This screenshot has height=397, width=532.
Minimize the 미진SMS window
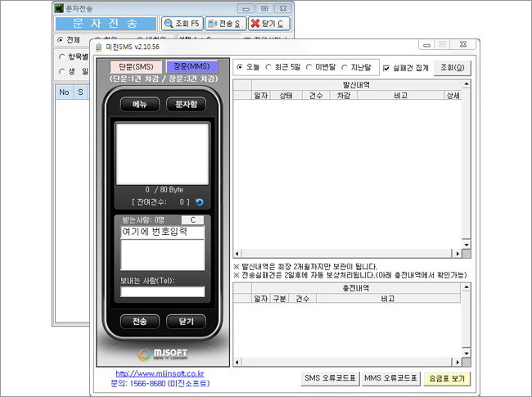[426, 45]
